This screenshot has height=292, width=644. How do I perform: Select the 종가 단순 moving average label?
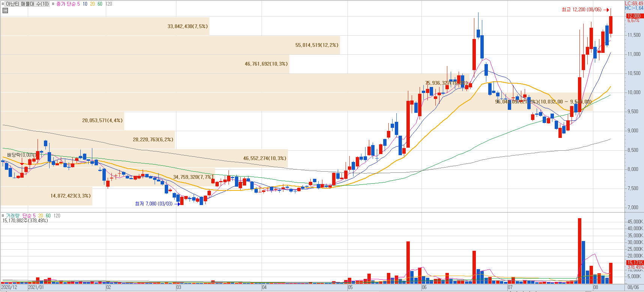pos(66,4)
